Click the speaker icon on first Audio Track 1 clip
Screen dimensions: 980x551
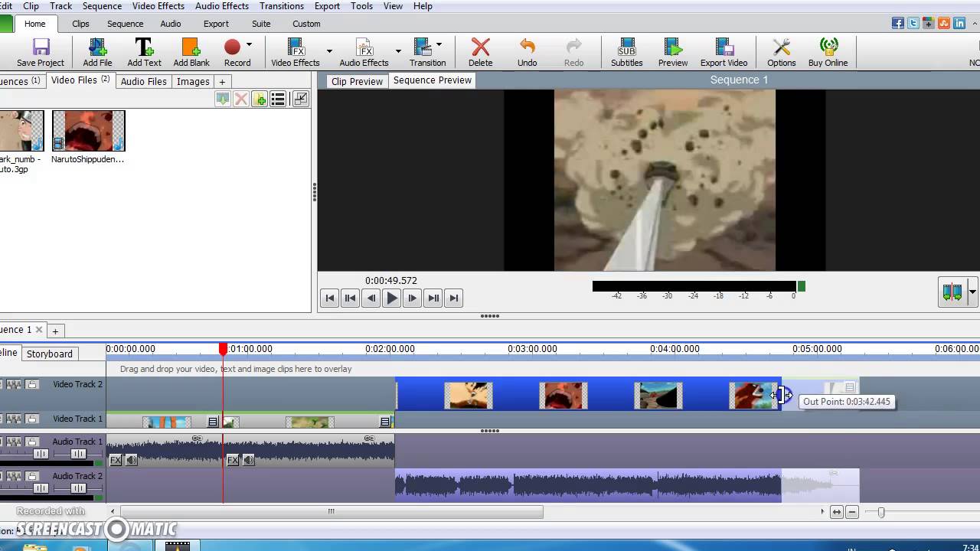point(131,460)
